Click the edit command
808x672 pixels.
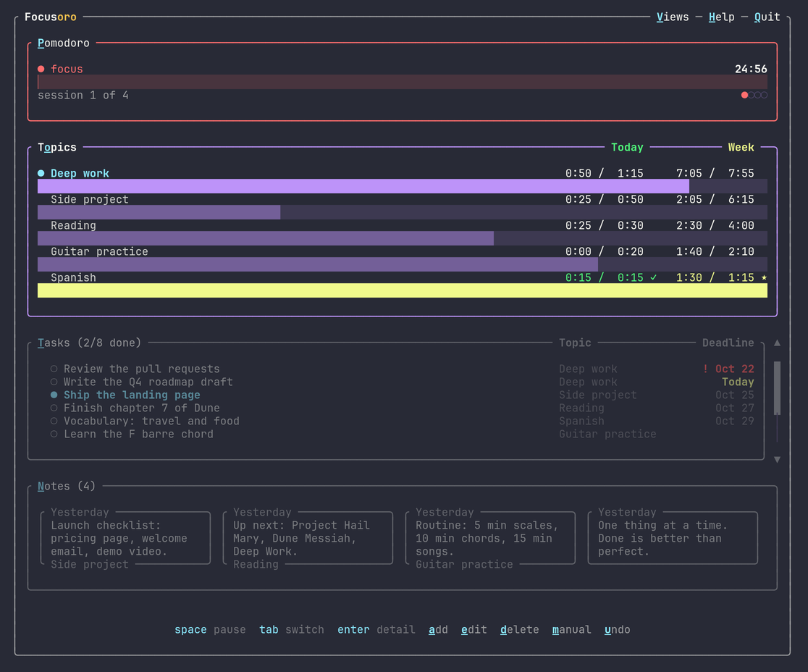click(474, 630)
